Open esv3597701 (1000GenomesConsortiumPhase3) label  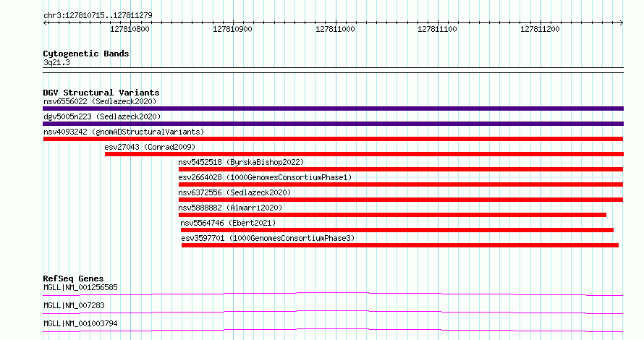coord(268,238)
